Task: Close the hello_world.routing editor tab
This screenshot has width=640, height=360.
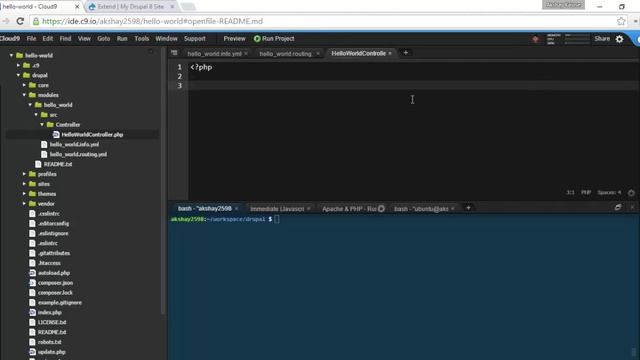Action: (x=318, y=54)
